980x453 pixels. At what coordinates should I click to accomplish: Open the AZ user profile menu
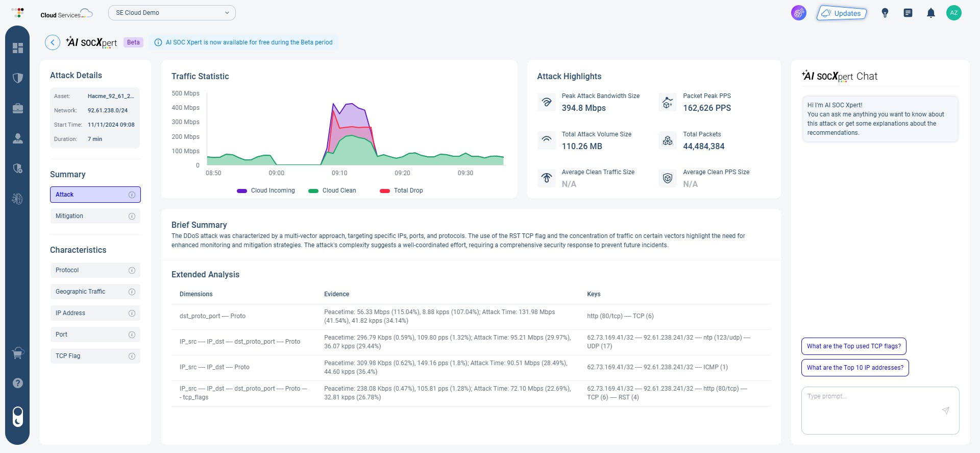click(x=953, y=13)
